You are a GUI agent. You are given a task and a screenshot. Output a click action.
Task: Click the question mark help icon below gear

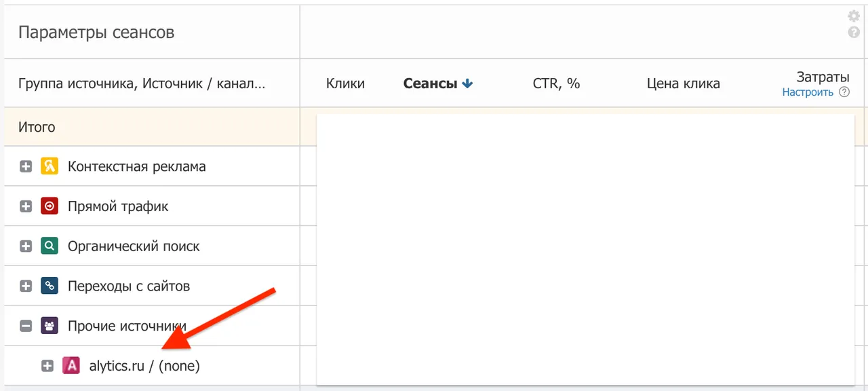point(854,32)
